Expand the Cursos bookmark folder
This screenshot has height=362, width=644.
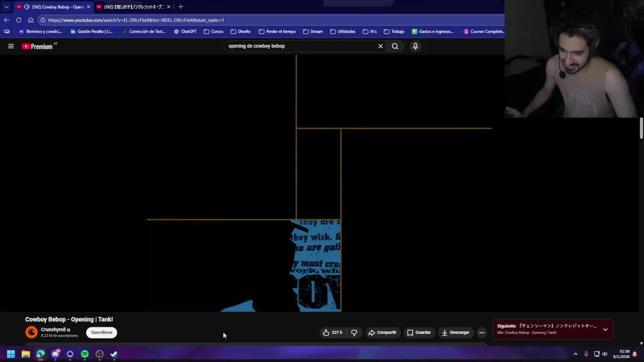[214, 32]
